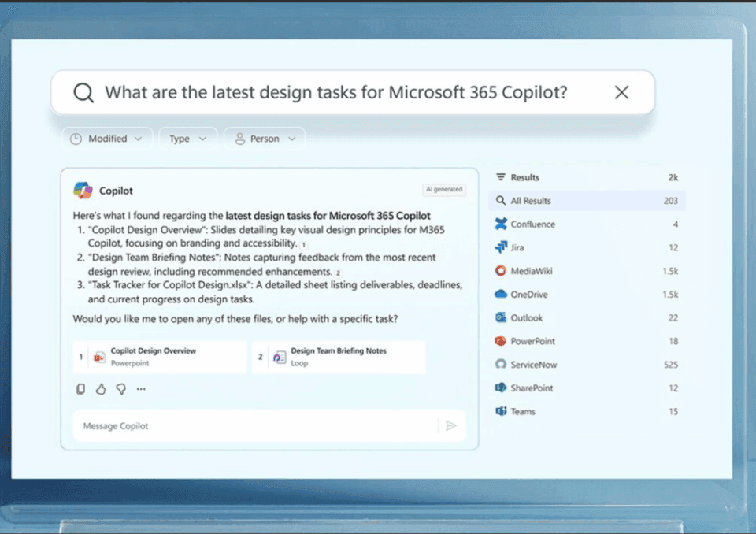Click the send message arrow icon
The image size is (756, 534).
coord(450,426)
